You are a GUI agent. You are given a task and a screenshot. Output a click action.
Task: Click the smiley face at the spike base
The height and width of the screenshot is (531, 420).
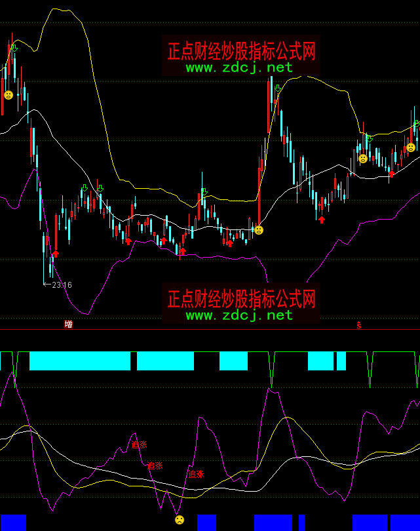(x=259, y=230)
